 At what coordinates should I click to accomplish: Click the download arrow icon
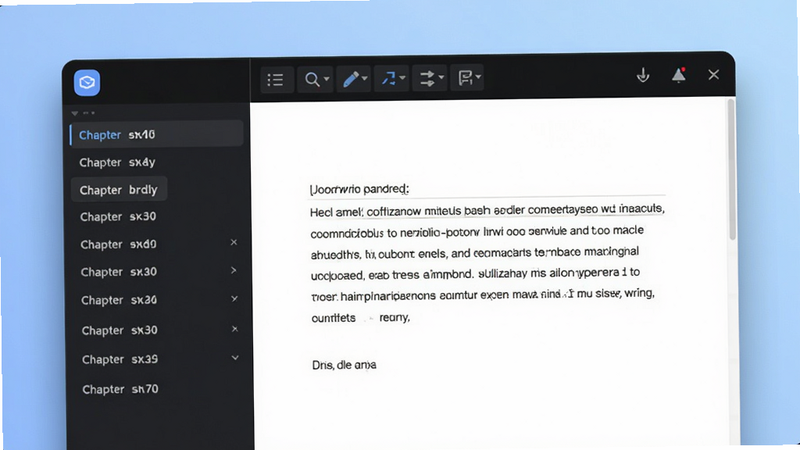coord(643,75)
